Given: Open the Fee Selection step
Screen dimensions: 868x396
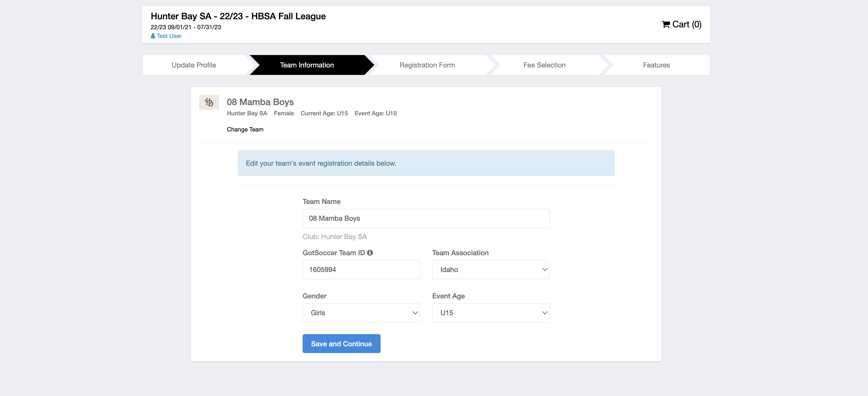Looking at the screenshot, I should [x=544, y=65].
